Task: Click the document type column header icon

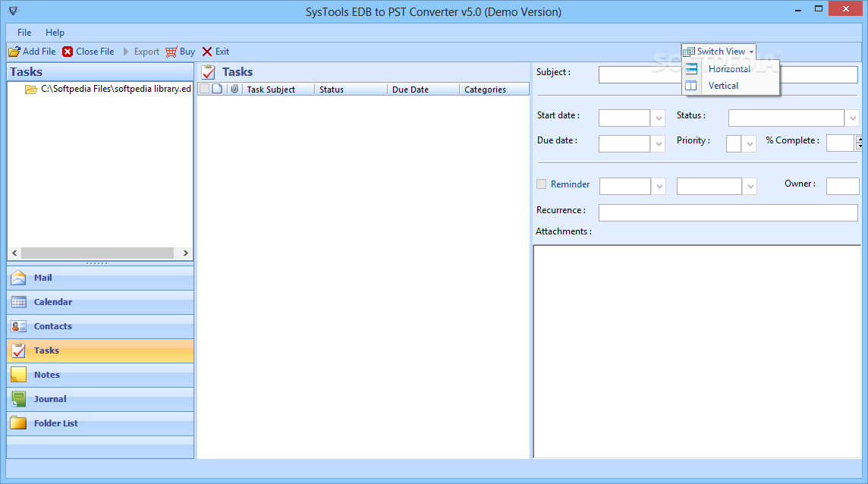Action: tap(217, 90)
